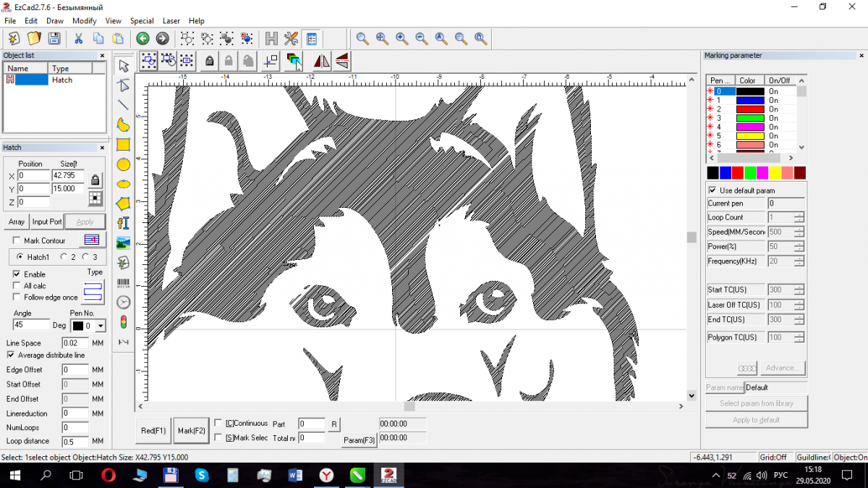The width and height of the screenshot is (868, 488).
Task: Select hatch radio option 2
Action: (x=64, y=257)
